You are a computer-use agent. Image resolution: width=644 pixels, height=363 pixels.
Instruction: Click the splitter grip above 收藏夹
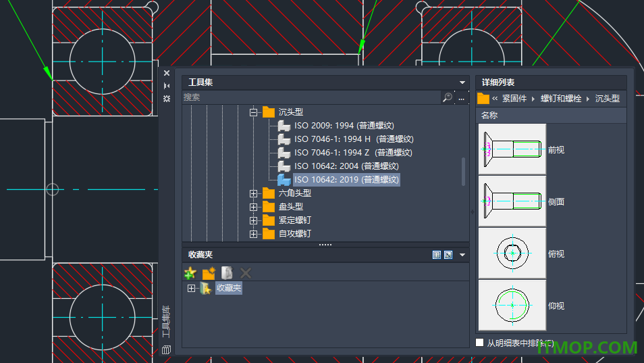(325, 245)
